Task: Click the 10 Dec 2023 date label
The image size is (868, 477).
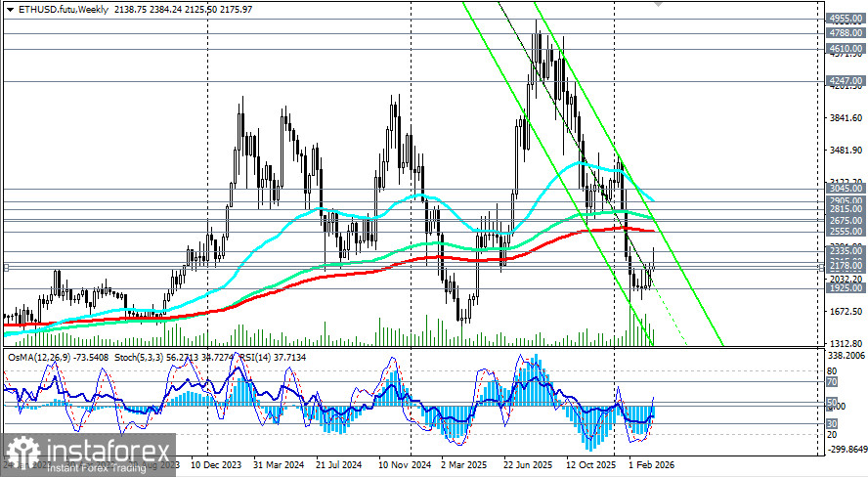Action: [216, 465]
